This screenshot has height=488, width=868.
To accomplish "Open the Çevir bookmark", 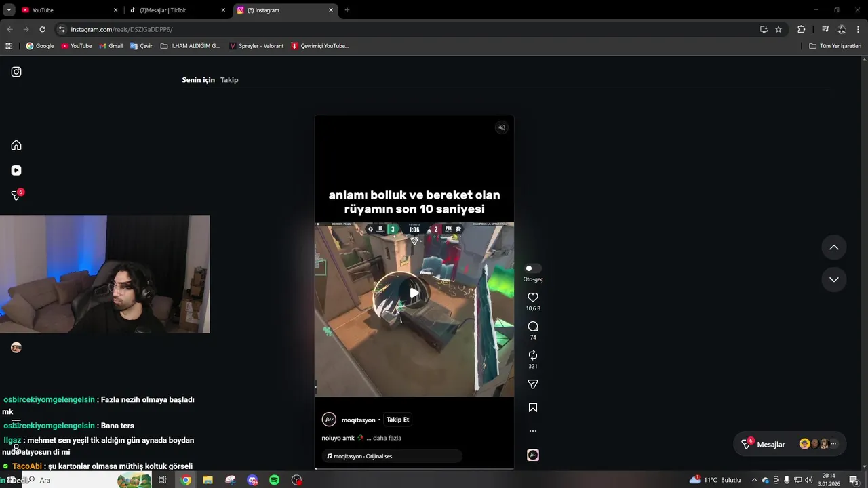I will [x=141, y=46].
